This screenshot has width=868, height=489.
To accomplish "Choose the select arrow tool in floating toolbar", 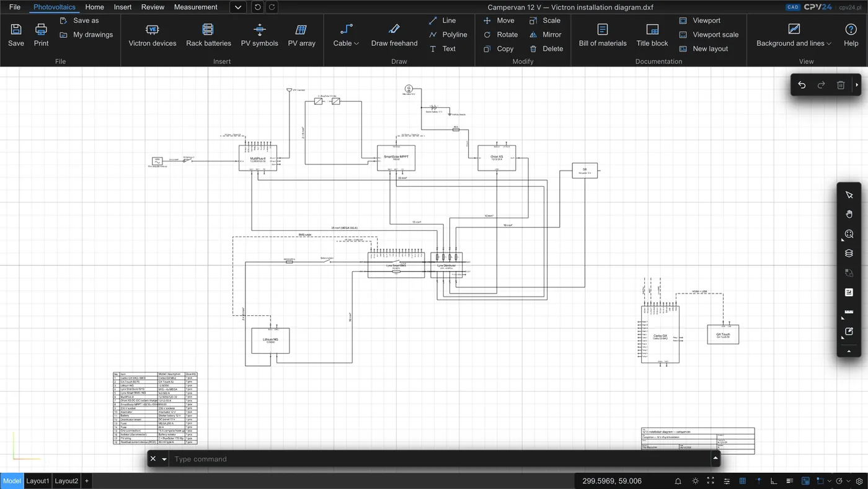I will (x=849, y=195).
